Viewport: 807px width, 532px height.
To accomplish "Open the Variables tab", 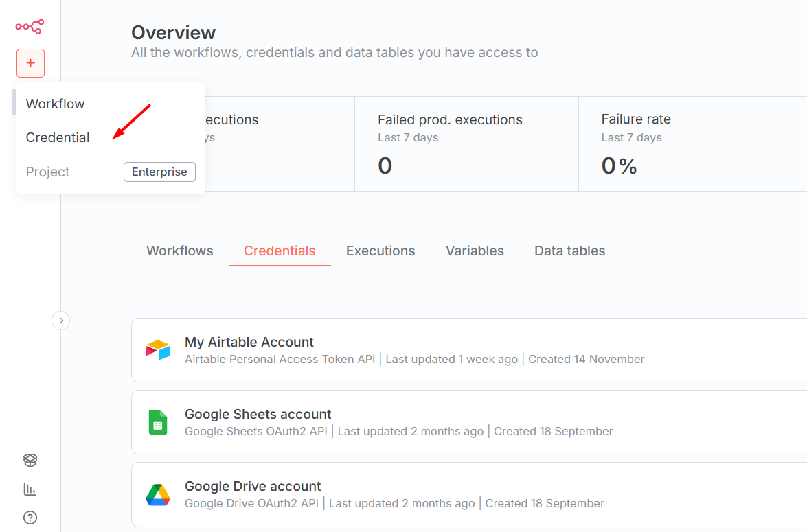I will click(x=475, y=251).
